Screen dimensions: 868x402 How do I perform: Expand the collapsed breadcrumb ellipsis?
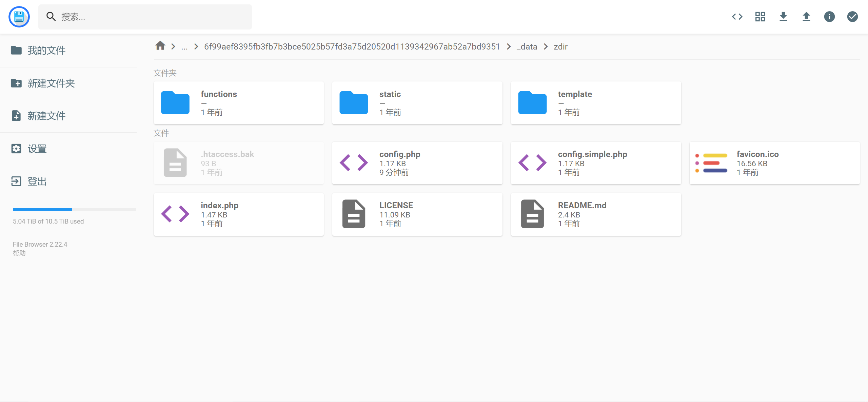(x=184, y=47)
